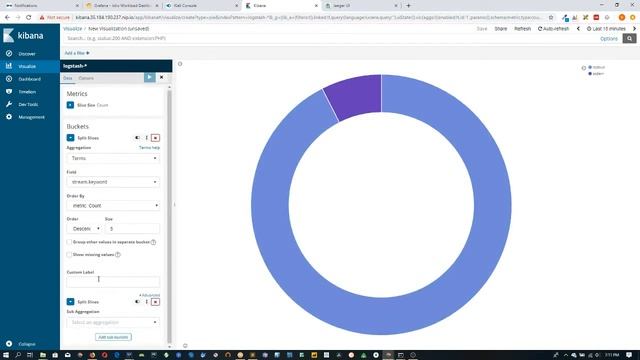
Task: Switch to the Options tab
Action: pyautogui.click(x=86, y=78)
